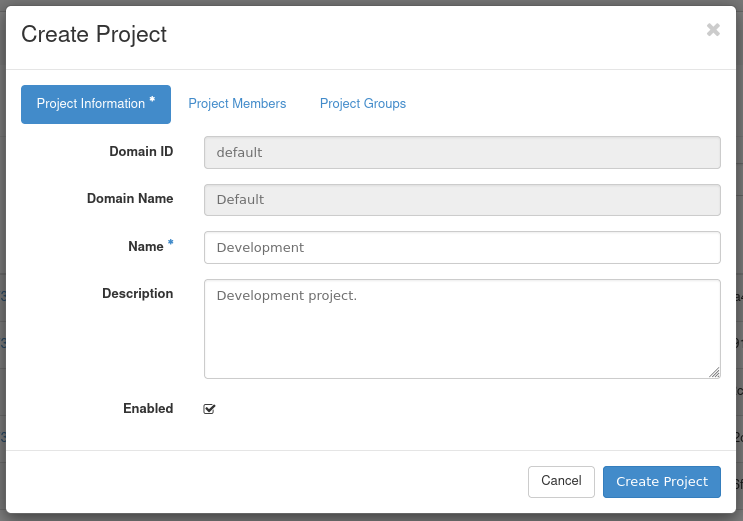Click the Domain ID label
The image size is (743, 521).
click(x=141, y=152)
